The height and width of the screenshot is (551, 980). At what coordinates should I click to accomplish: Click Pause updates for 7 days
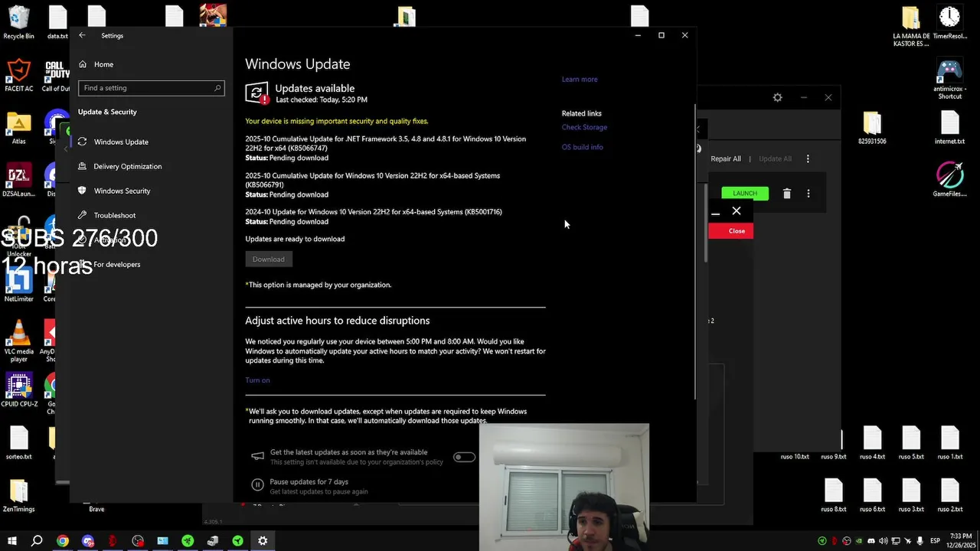click(309, 482)
